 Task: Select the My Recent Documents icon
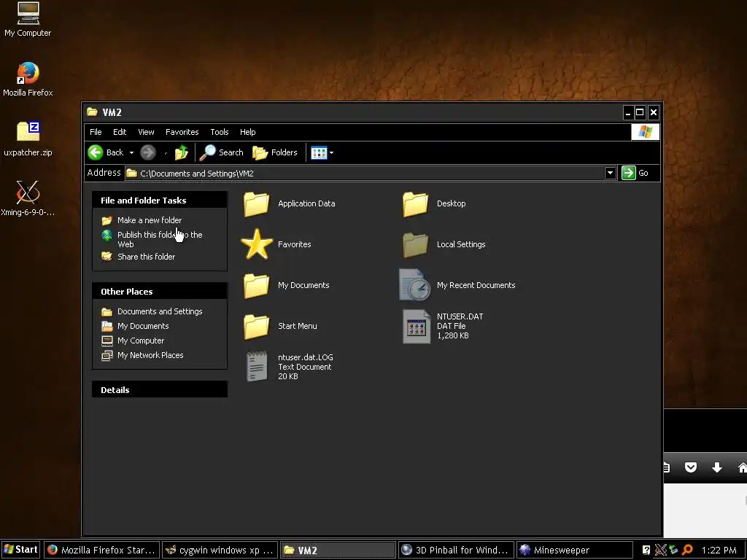coord(415,285)
